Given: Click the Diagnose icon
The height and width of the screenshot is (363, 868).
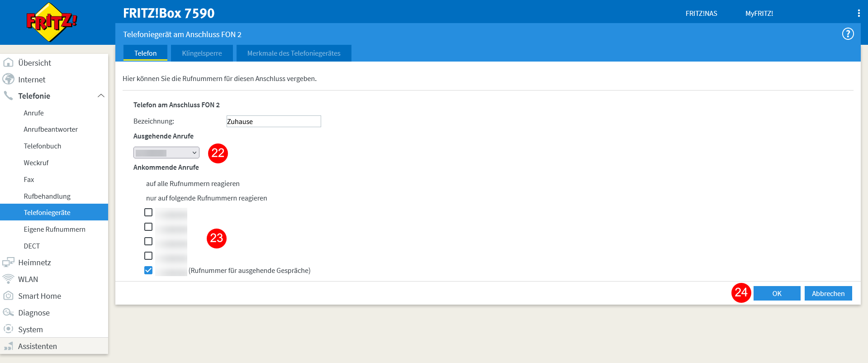Looking at the screenshot, I should (x=8, y=313).
